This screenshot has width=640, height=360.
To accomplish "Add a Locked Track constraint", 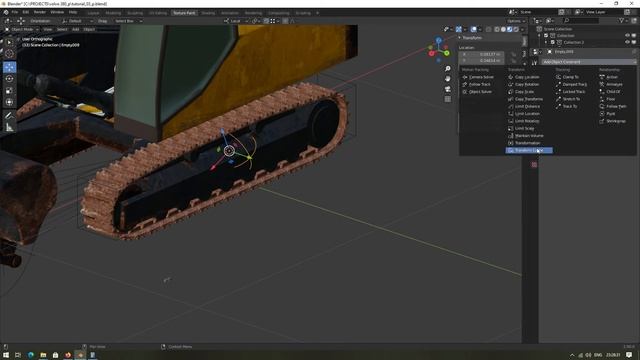I will (x=571, y=92).
